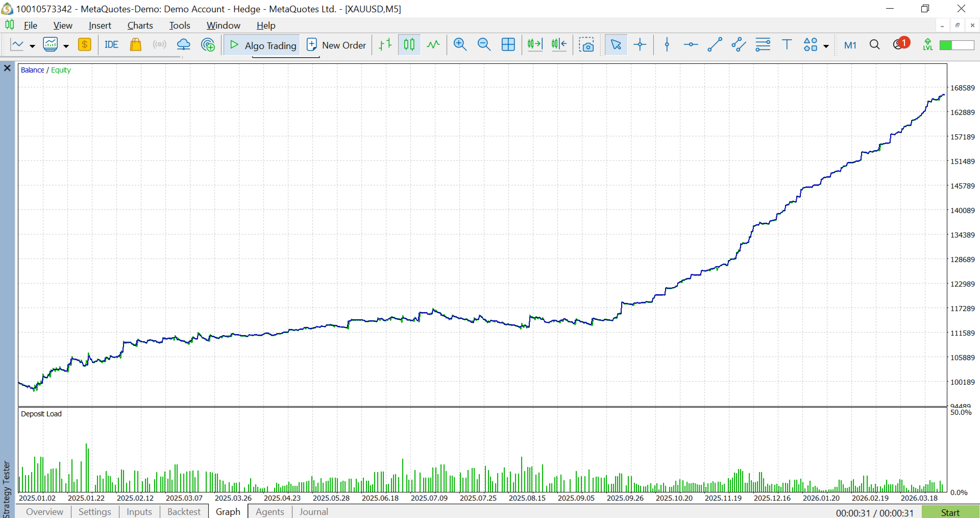Open the Help menu
Screen dimensions: 980x518
pyautogui.click(x=266, y=26)
